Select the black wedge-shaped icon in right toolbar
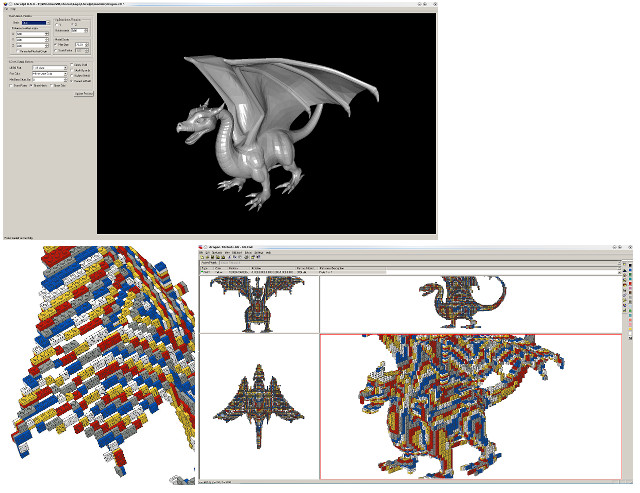Screen dimensions: 640x493 [624, 270]
